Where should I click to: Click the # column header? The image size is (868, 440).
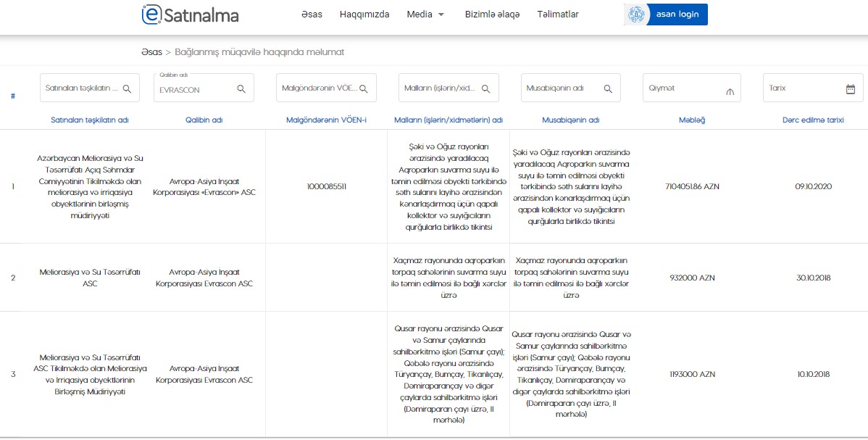[13, 96]
